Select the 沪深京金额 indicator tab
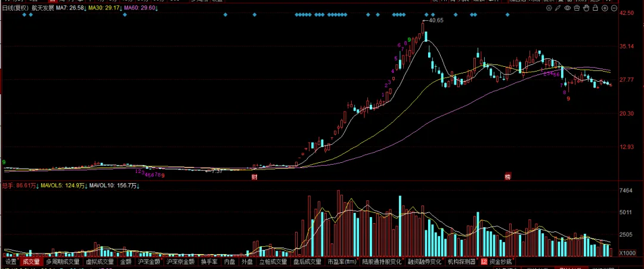Viewport: 644px width, 269px height. pos(180,262)
